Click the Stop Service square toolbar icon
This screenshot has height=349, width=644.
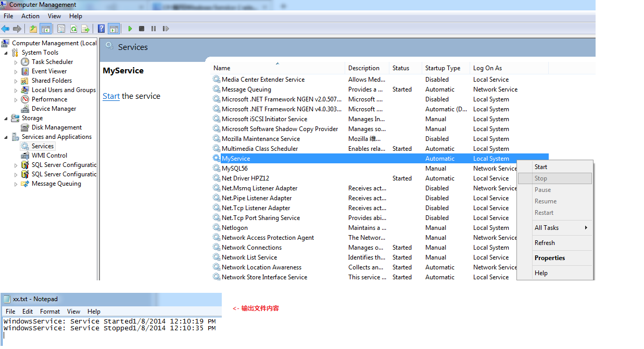[142, 29]
